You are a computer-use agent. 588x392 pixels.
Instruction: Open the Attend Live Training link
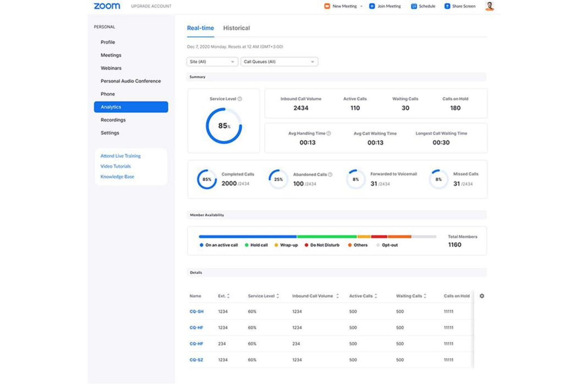point(120,156)
